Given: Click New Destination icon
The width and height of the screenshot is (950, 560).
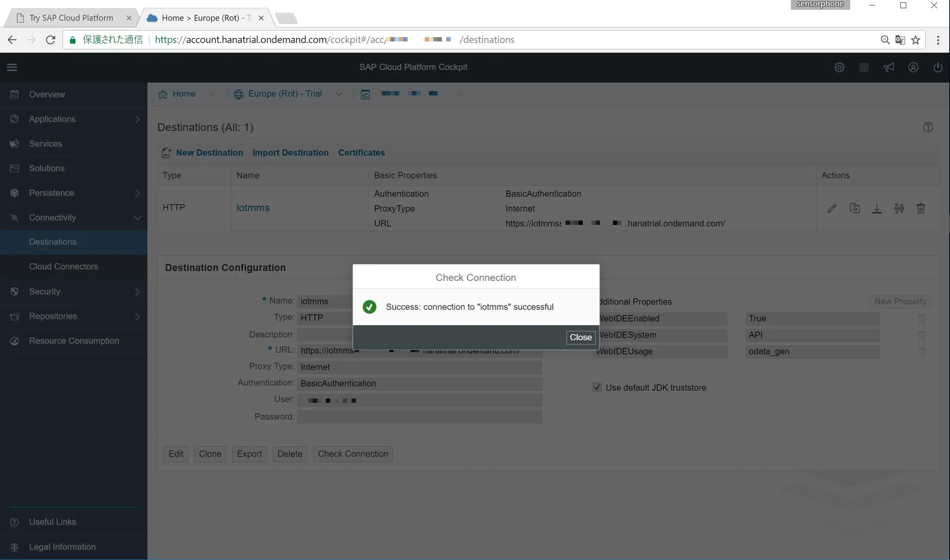Looking at the screenshot, I should pos(166,153).
